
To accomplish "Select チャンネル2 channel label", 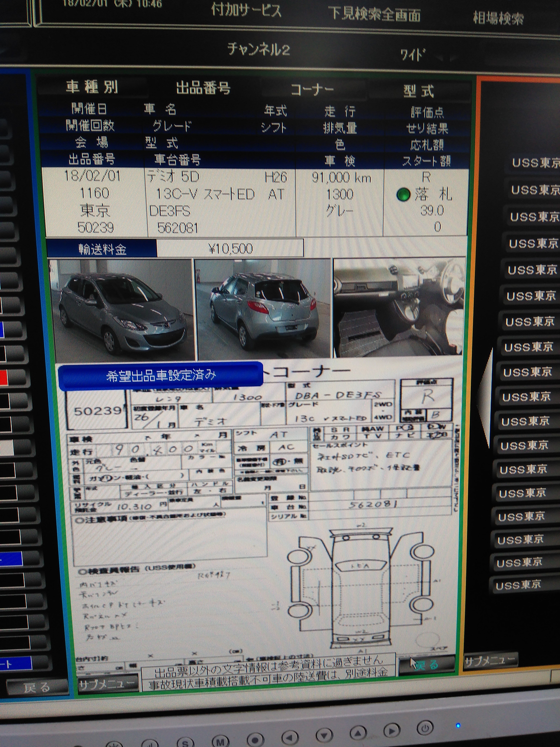I will pos(259,50).
